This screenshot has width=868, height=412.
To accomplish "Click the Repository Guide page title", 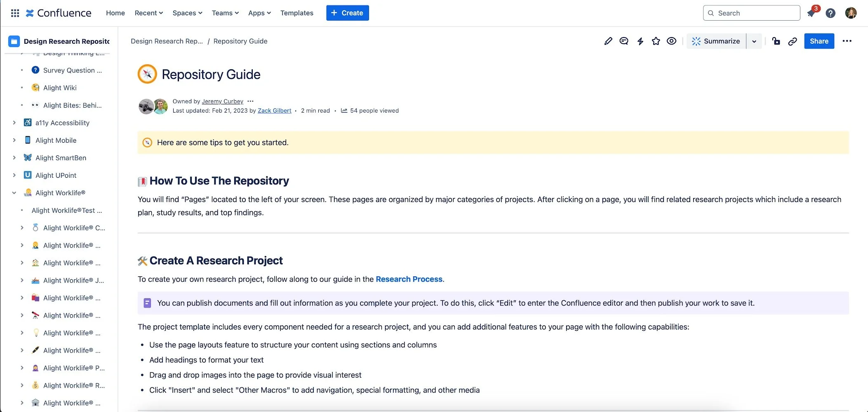I will click(211, 75).
